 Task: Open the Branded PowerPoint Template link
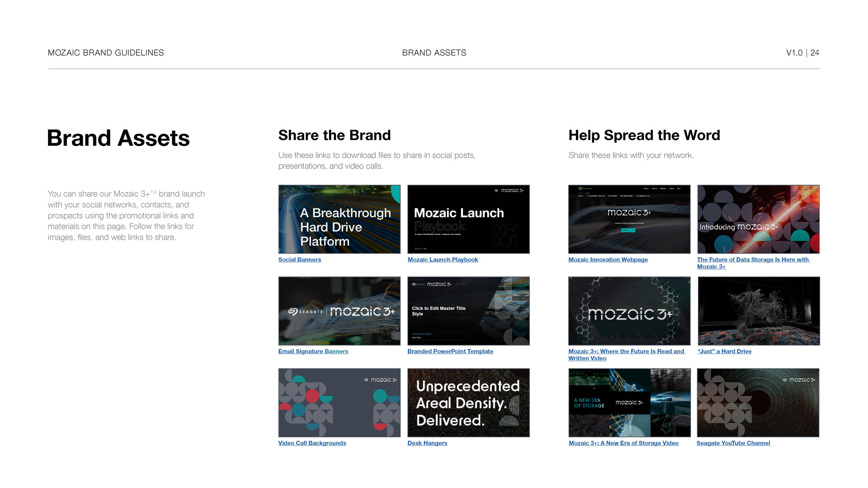[450, 351]
